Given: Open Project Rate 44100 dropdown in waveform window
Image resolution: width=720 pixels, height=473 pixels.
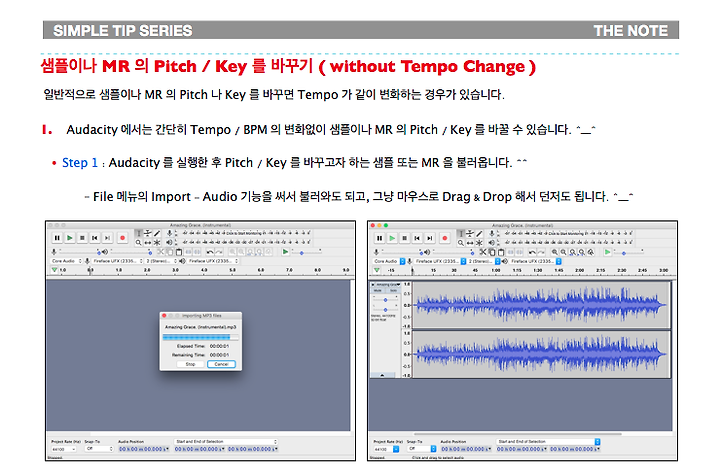Looking at the screenshot, I should pos(386,449).
